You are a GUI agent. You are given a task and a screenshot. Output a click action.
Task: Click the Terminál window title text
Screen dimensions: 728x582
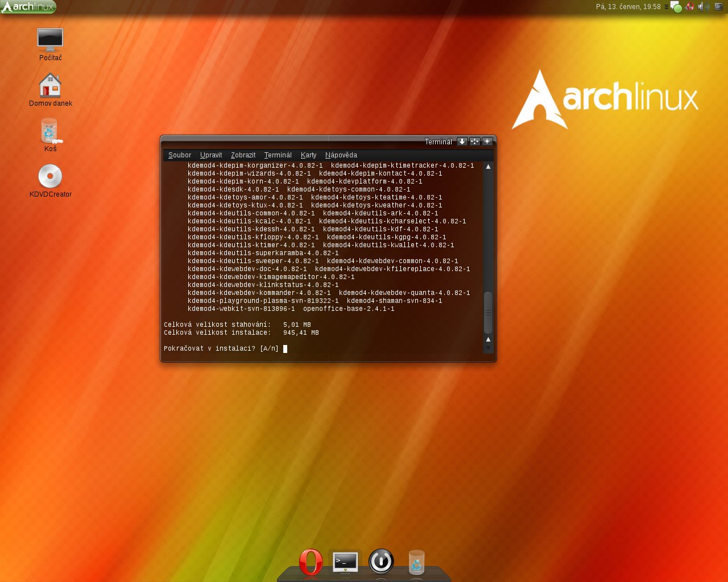coord(438,142)
